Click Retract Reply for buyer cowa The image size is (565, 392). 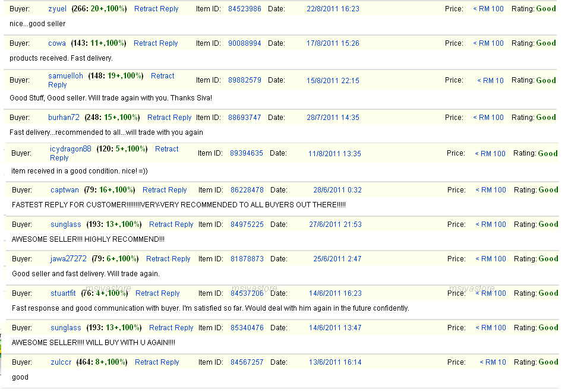(156, 43)
